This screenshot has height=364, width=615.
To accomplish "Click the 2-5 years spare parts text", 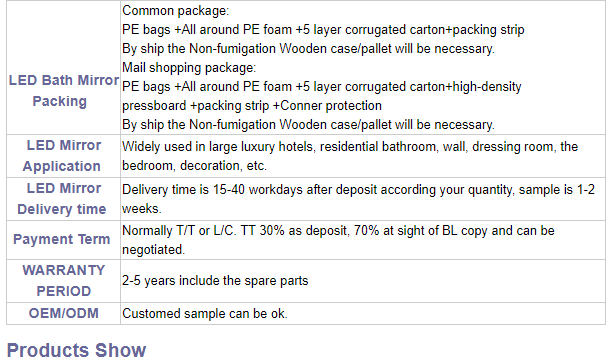I will [215, 281].
